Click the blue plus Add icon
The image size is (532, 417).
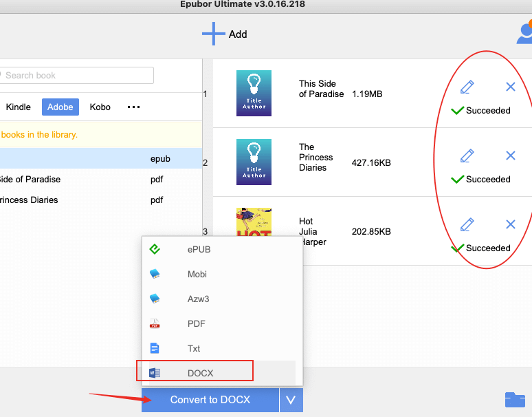coord(213,34)
